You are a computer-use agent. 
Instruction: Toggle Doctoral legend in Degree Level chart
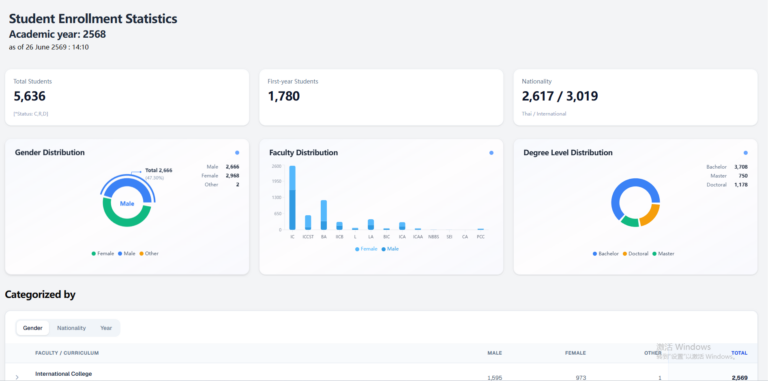[635, 254]
